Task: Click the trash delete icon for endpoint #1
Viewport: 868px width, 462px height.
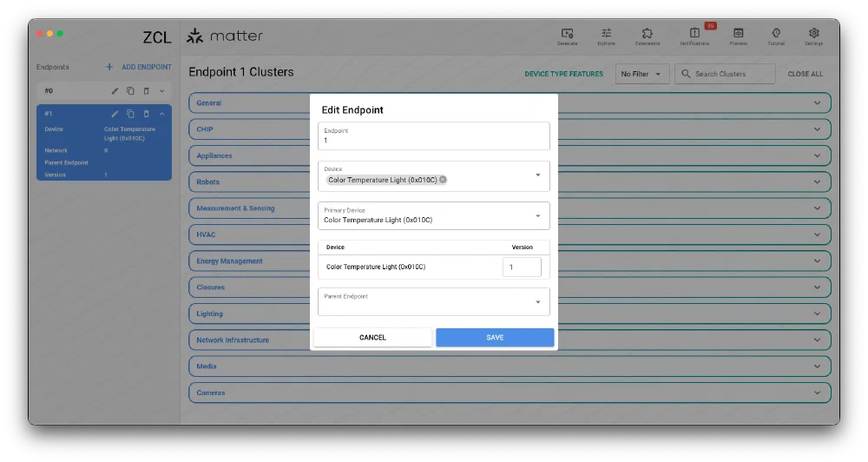Action: [146, 114]
